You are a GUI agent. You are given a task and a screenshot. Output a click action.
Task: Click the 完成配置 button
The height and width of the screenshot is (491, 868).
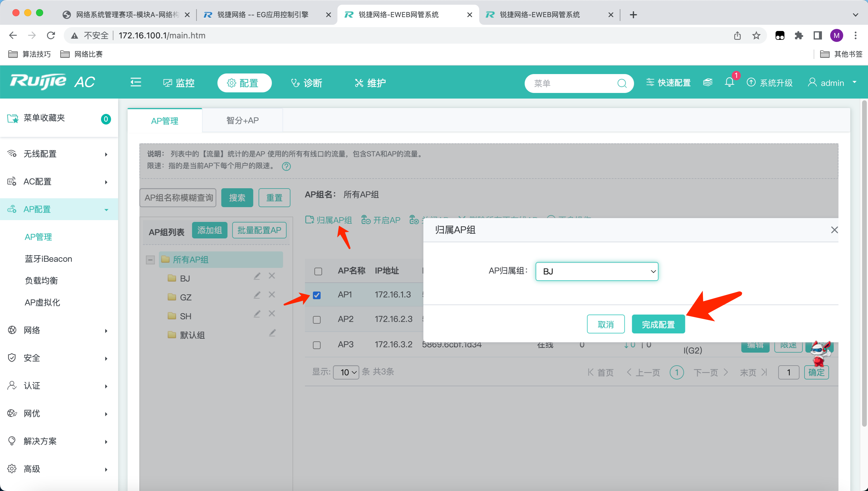[658, 324]
